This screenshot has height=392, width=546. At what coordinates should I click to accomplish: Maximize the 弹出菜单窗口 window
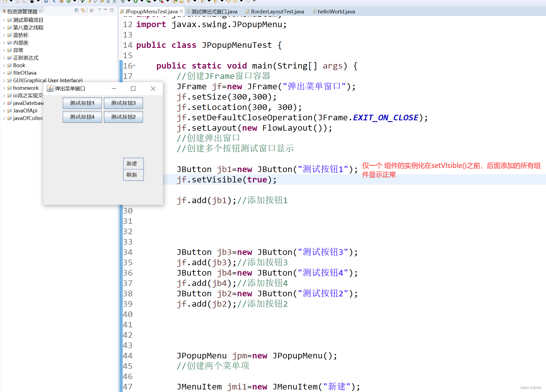[x=133, y=88]
